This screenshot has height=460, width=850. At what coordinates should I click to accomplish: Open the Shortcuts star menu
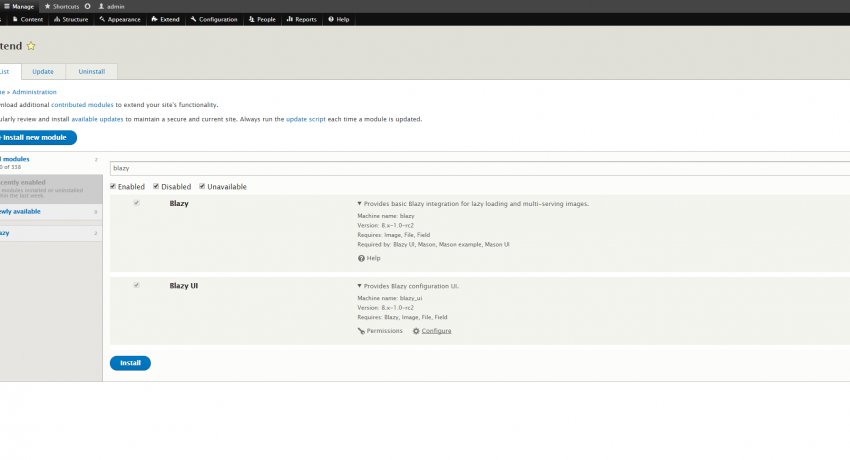click(x=61, y=7)
